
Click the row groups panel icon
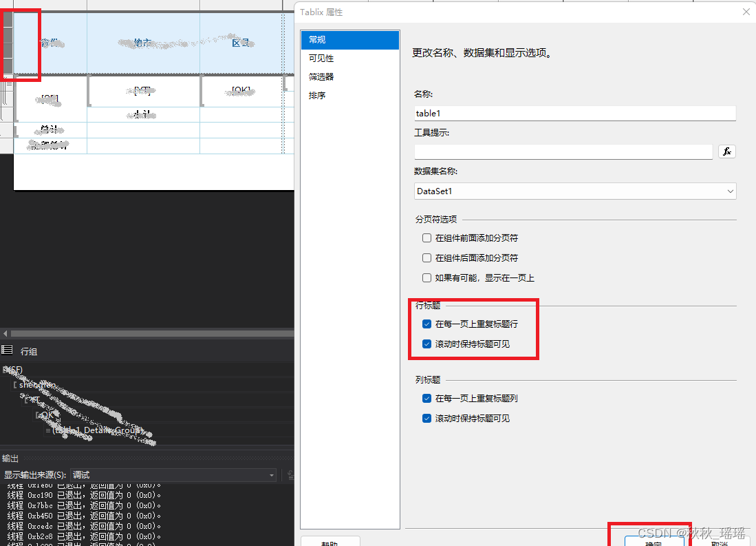click(x=7, y=350)
